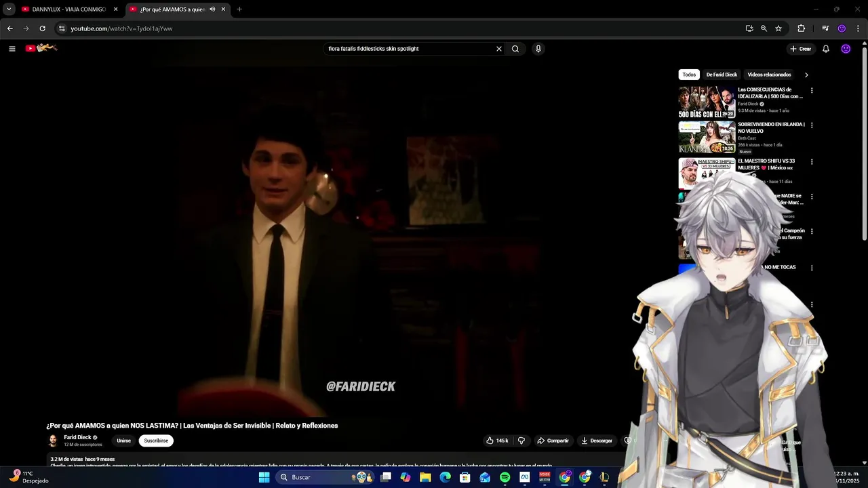
Task: Open League of Legends taskbar icon
Action: [x=604, y=477]
